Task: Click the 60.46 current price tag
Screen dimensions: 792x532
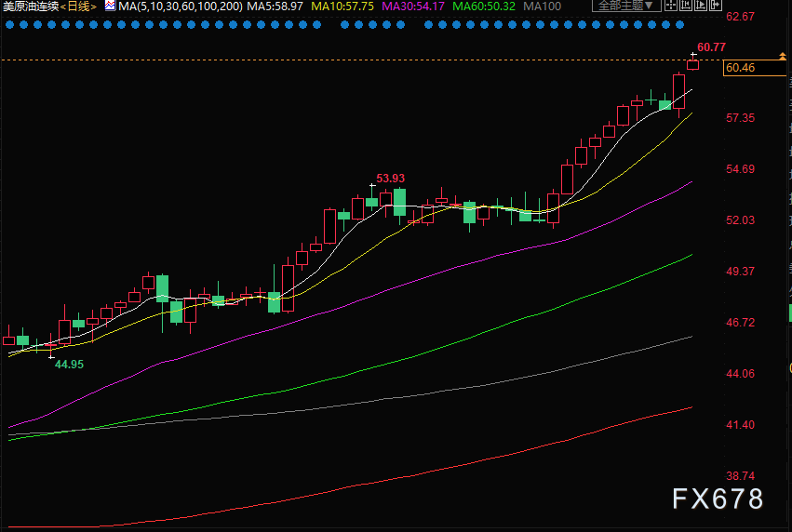Action: point(755,68)
